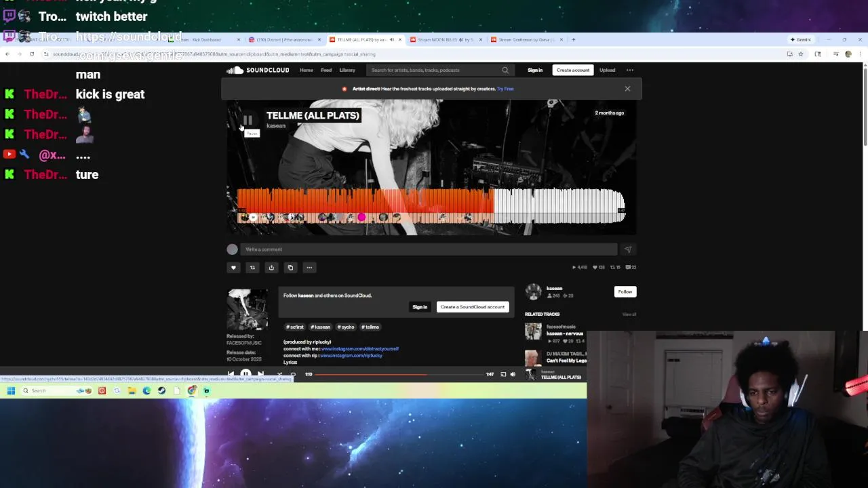The height and width of the screenshot is (488, 868).
Task: Open the Windows Start menu
Action: [x=11, y=390]
